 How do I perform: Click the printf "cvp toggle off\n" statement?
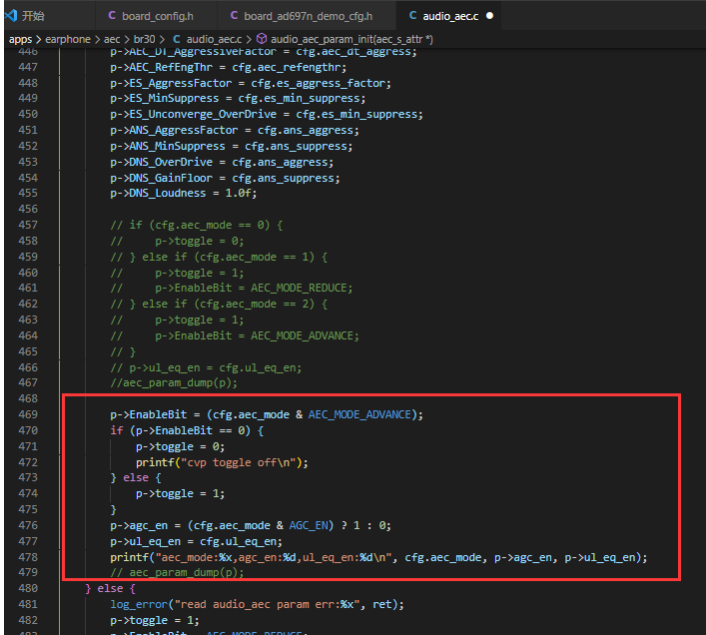(222, 463)
